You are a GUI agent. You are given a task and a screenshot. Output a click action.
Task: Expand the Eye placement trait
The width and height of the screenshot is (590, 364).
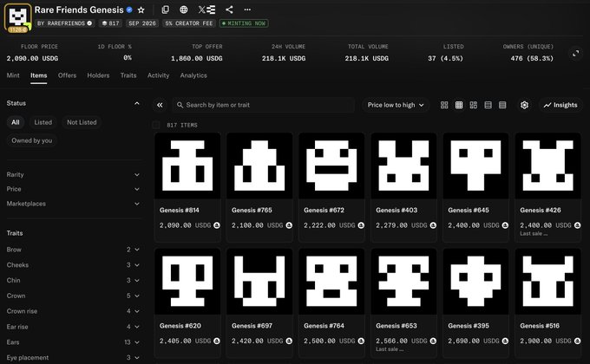[x=73, y=358]
